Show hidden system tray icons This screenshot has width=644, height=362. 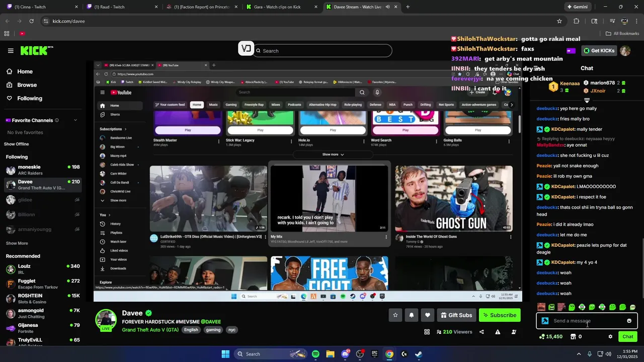tap(579, 354)
